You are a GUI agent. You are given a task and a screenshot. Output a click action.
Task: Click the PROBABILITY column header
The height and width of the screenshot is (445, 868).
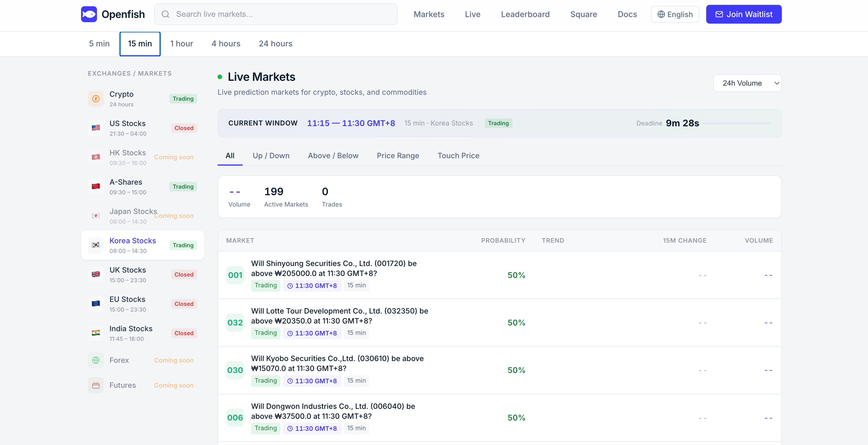(503, 241)
